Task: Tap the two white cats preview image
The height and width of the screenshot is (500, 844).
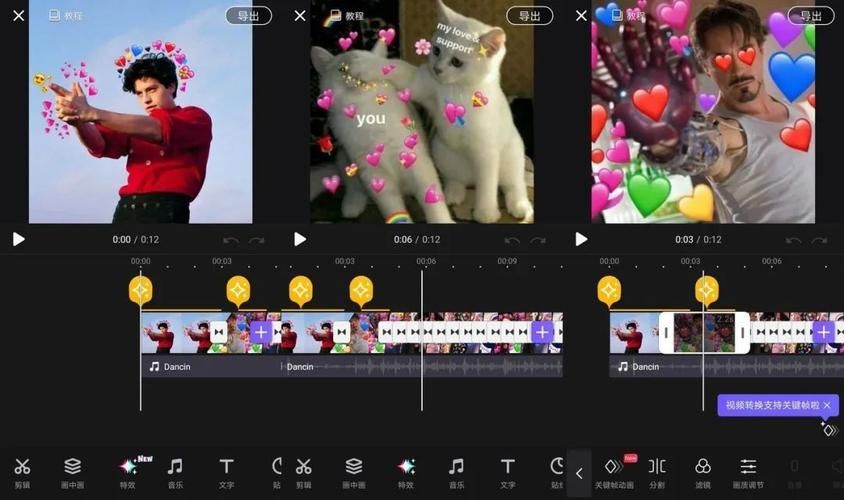Action: pos(422,111)
